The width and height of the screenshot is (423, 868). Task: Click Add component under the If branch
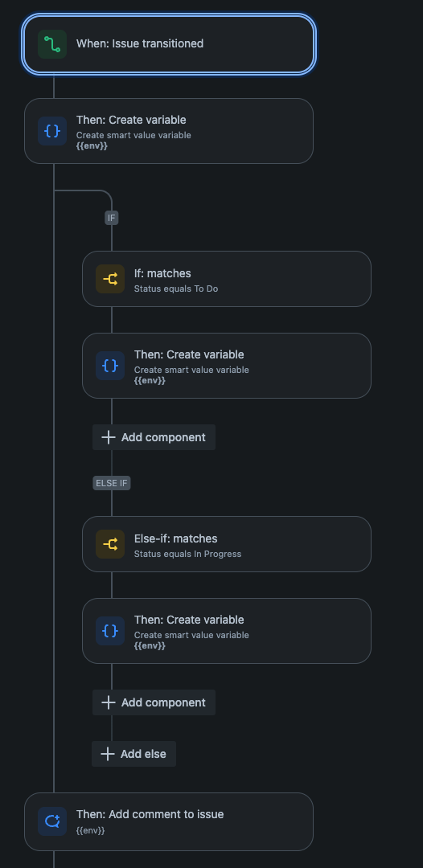[x=154, y=437]
